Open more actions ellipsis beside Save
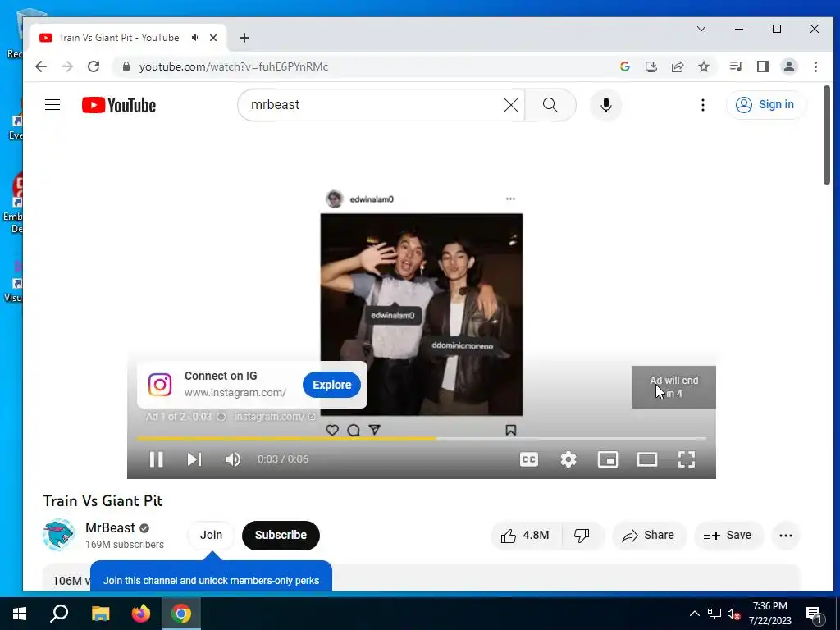 [x=785, y=535]
